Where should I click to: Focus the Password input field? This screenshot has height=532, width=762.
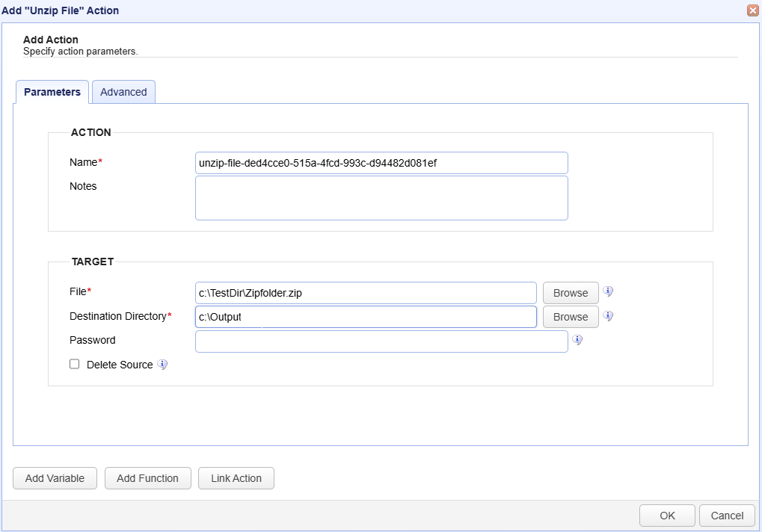(x=381, y=341)
